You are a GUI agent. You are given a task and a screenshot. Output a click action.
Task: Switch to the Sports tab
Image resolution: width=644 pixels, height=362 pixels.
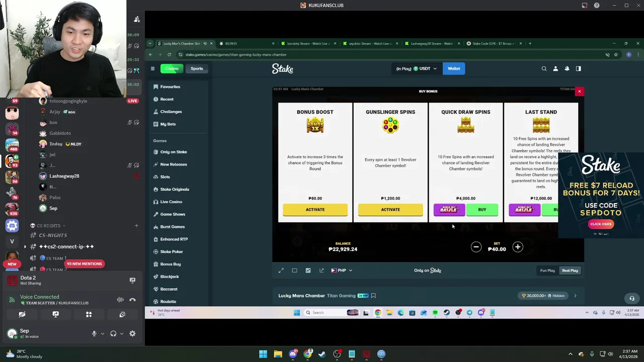coord(197,68)
